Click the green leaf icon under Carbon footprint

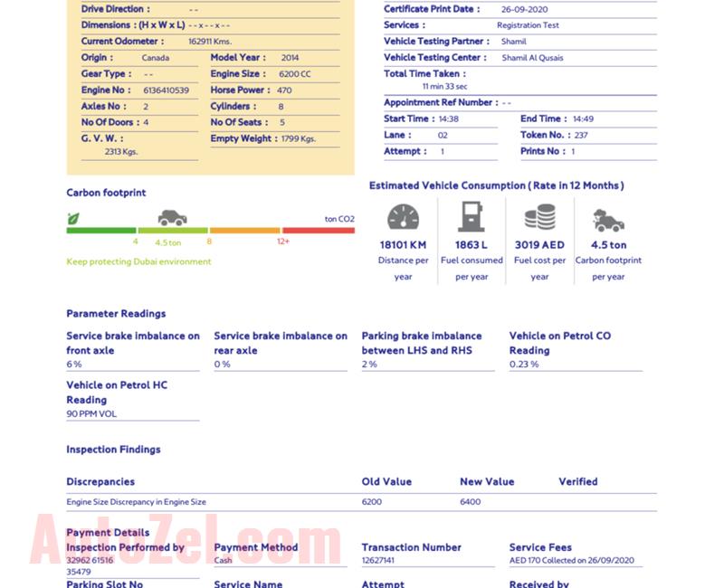coord(73,218)
